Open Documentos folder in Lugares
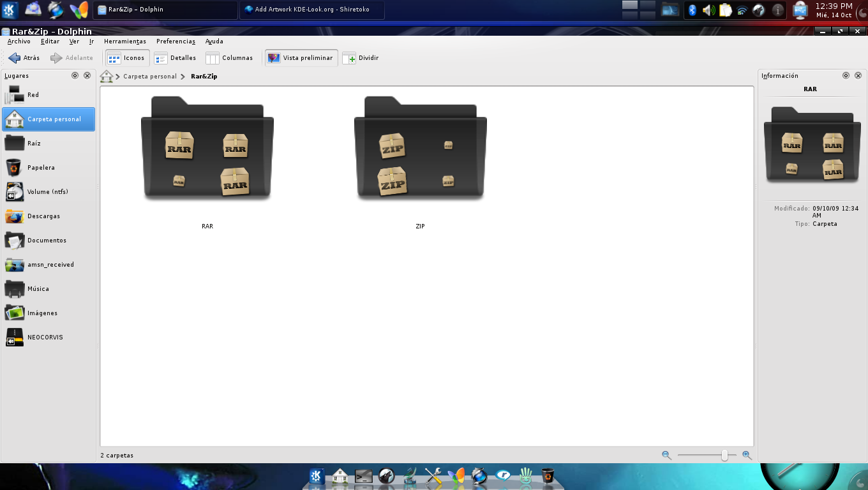 click(49, 241)
